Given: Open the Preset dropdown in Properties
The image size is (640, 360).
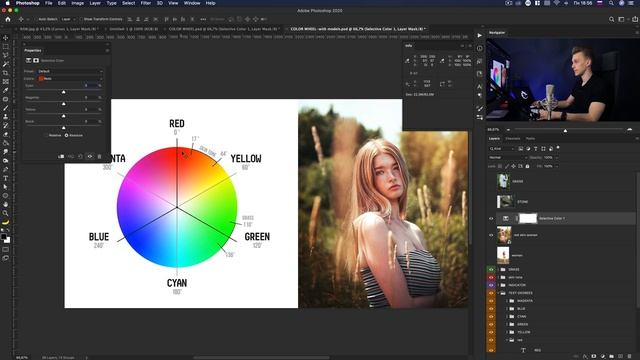Looking at the screenshot, I should [x=70, y=71].
